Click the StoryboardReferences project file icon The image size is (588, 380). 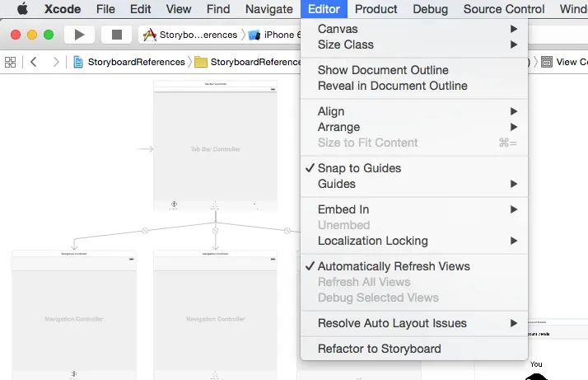78,62
